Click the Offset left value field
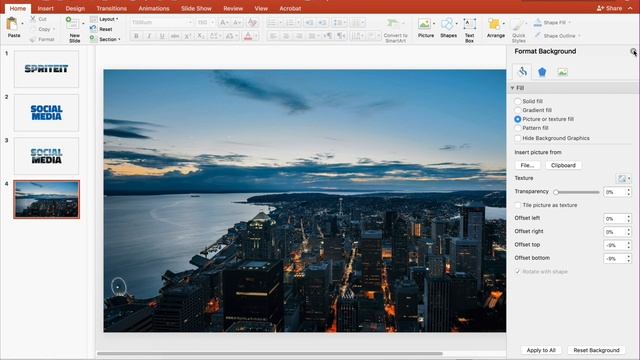This screenshot has height=360, width=640. pyautogui.click(x=614, y=218)
